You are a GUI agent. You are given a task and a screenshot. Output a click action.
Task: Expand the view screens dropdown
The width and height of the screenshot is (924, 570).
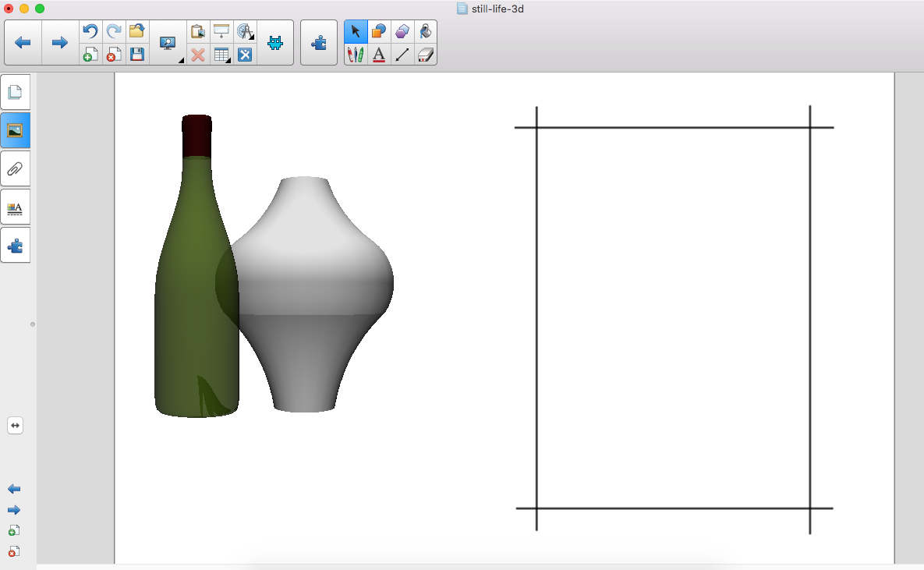point(168,43)
